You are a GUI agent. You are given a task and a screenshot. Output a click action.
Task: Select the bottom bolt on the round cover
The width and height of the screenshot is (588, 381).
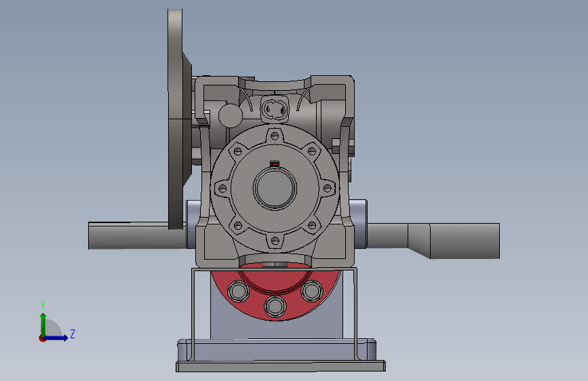[275, 241]
